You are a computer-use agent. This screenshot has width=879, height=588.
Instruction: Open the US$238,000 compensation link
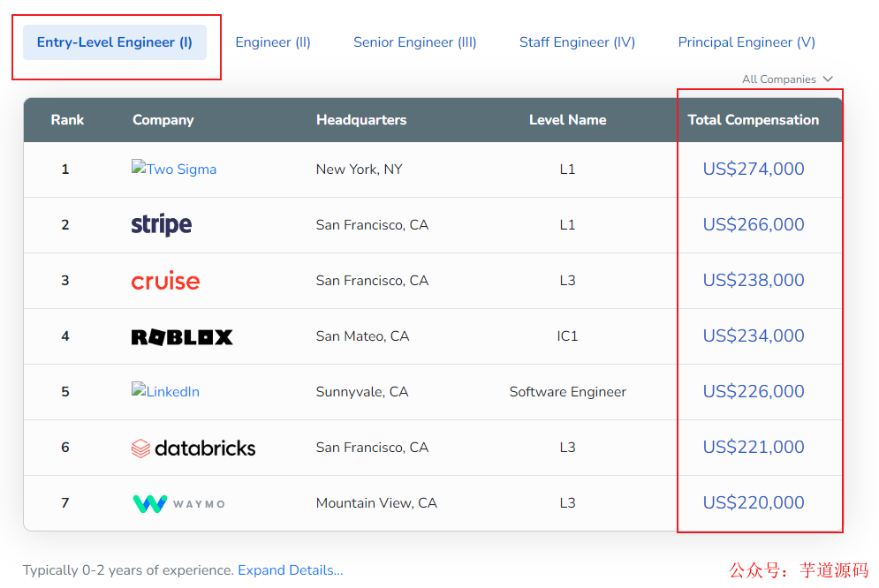tap(754, 280)
